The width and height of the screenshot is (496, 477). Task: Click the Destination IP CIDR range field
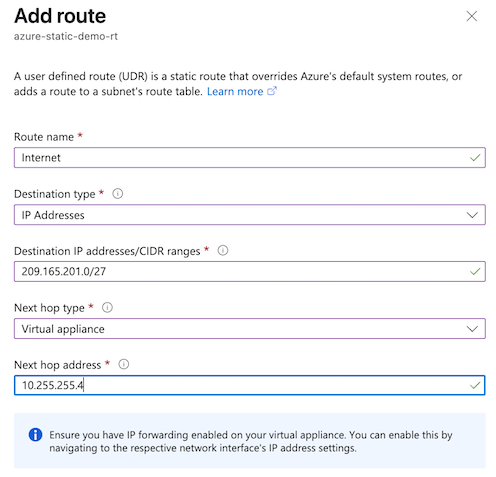pos(250,271)
